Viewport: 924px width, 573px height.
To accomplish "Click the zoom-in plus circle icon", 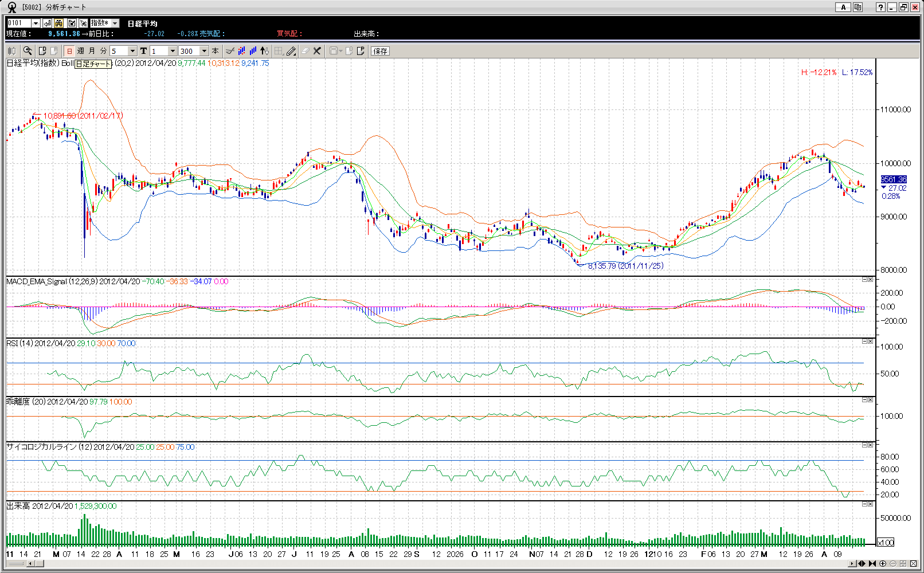I will coord(883,564).
